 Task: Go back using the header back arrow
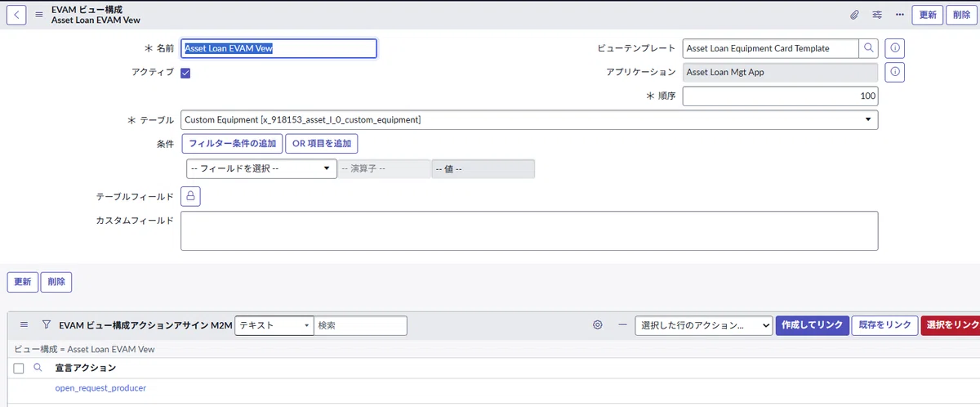click(x=17, y=15)
